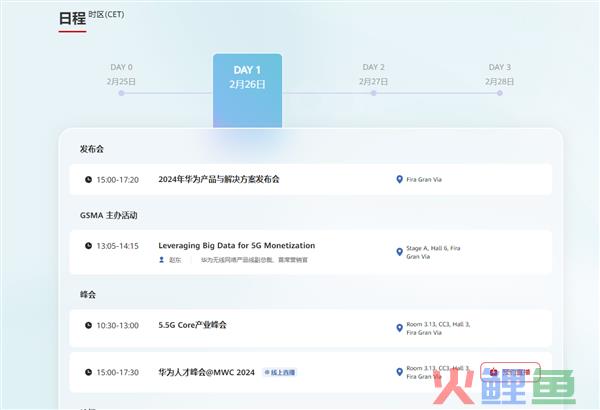Click the 15:00-17:30 time text
Viewport: 600px width, 410px height.
pyautogui.click(x=117, y=372)
